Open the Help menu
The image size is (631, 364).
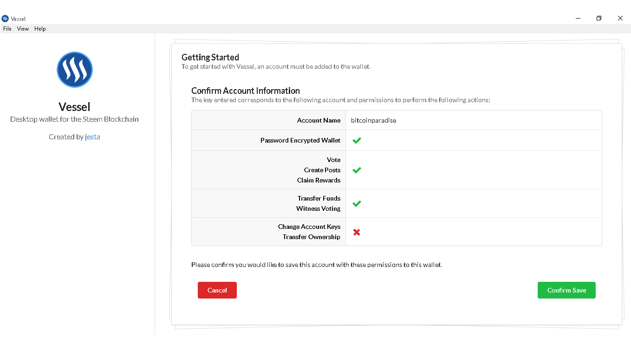(x=40, y=29)
